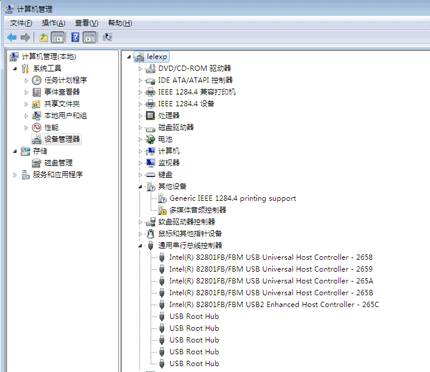Image resolution: width=430 pixels, height=372 pixels.
Task: Click the Up one level folder icon
Action: tap(44, 37)
